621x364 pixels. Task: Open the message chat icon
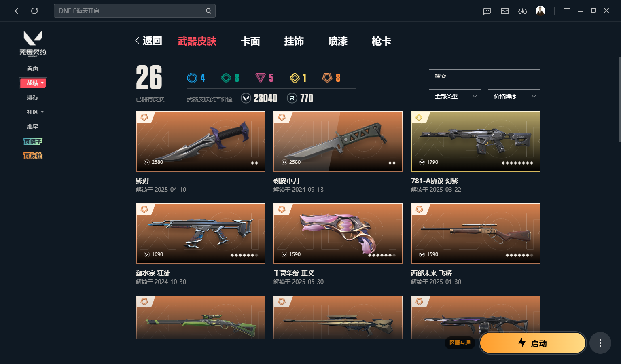(487, 11)
